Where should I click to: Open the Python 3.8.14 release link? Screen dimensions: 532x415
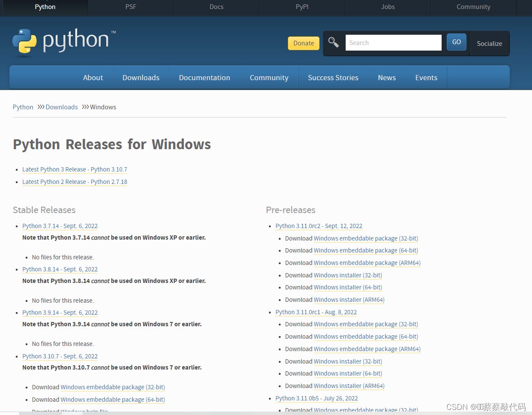click(60, 269)
